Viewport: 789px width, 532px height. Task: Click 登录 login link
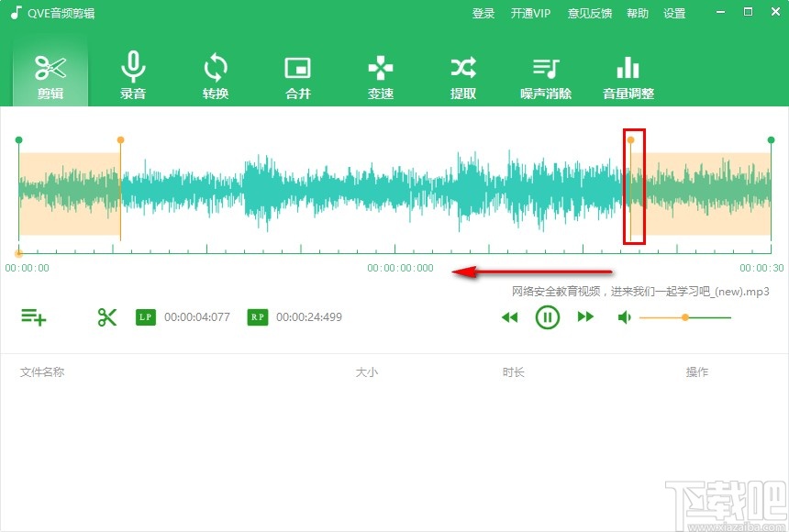483,14
